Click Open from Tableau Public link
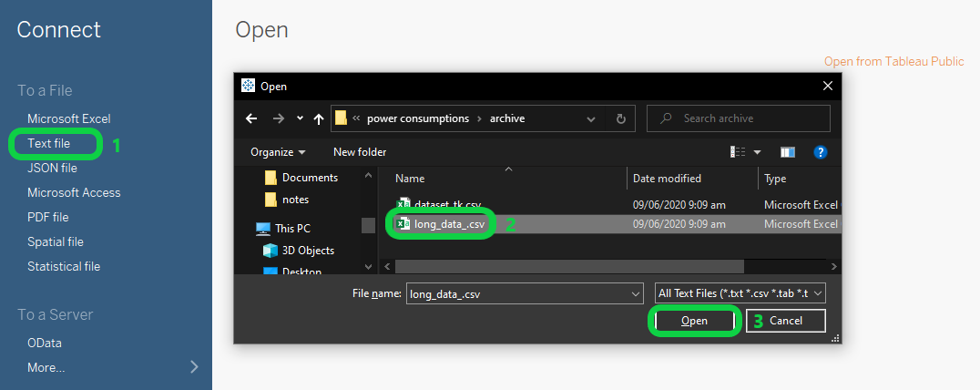The height and width of the screenshot is (390, 980). pyautogui.click(x=893, y=61)
